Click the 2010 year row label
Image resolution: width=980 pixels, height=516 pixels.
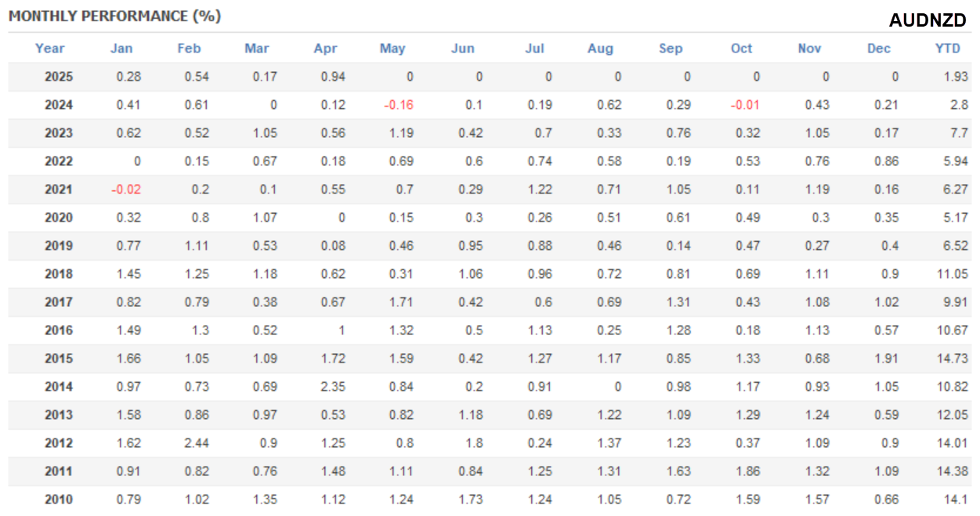[59, 500]
